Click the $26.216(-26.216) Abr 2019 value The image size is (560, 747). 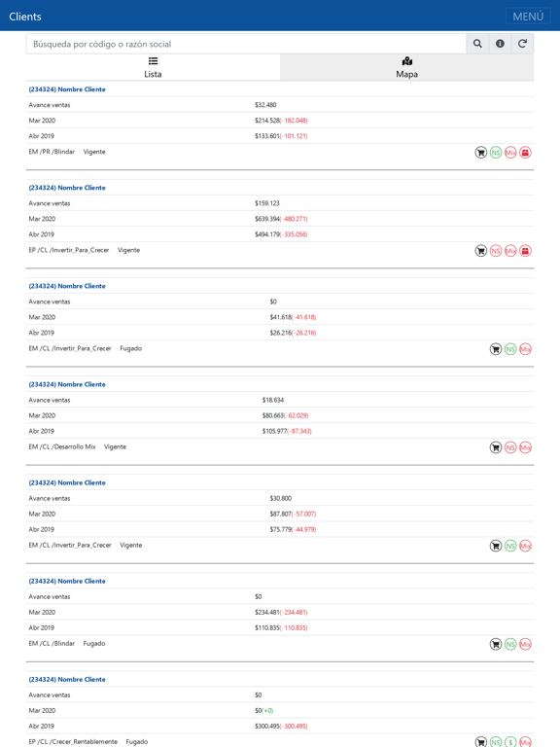pos(293,333)
